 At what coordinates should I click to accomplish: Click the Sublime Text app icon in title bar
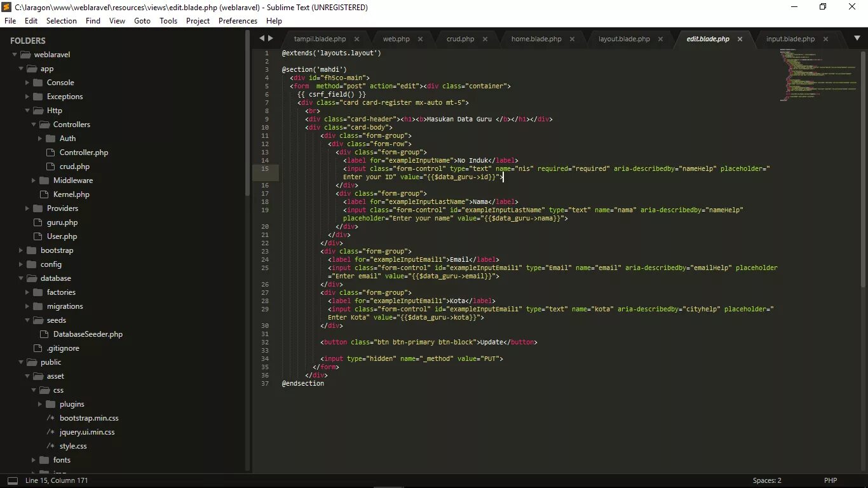pyautogui.click(x=7, y=7)
